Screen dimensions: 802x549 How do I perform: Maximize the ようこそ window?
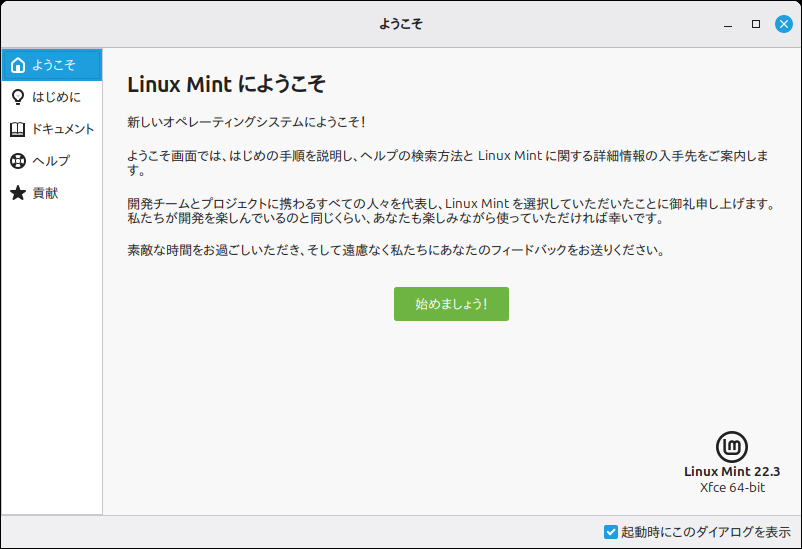coord(756,23)
